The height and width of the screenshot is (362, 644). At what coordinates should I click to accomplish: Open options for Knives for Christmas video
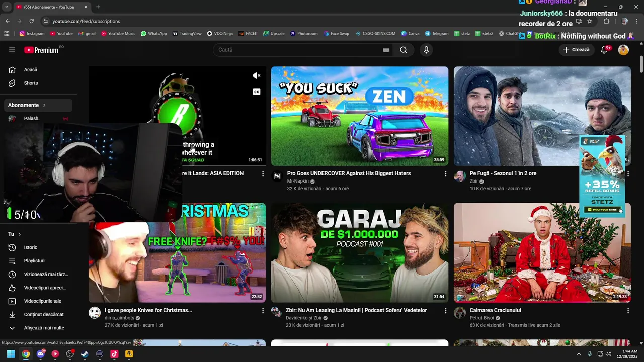coord(263,311)
